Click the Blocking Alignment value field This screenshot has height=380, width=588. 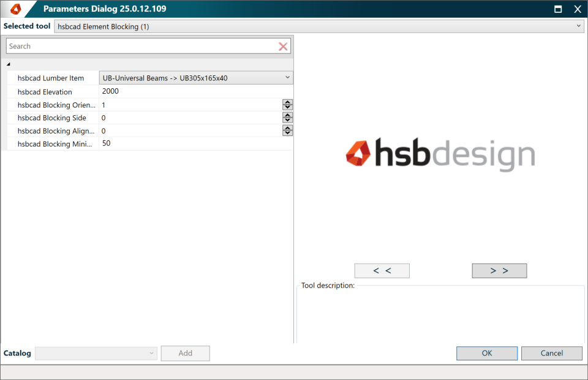click(x=190, y=131)
